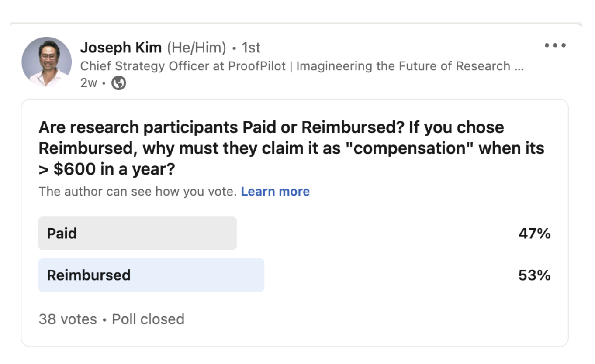This screenshot has width=595, height=364.
Task: Click the word Reimbursed inside the blue bar
Action: point(89,275)
